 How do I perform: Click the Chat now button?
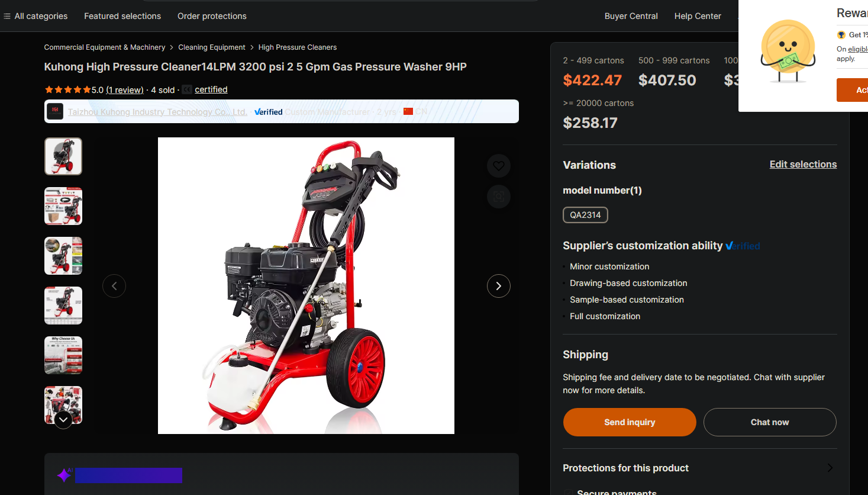click(770, 422)
